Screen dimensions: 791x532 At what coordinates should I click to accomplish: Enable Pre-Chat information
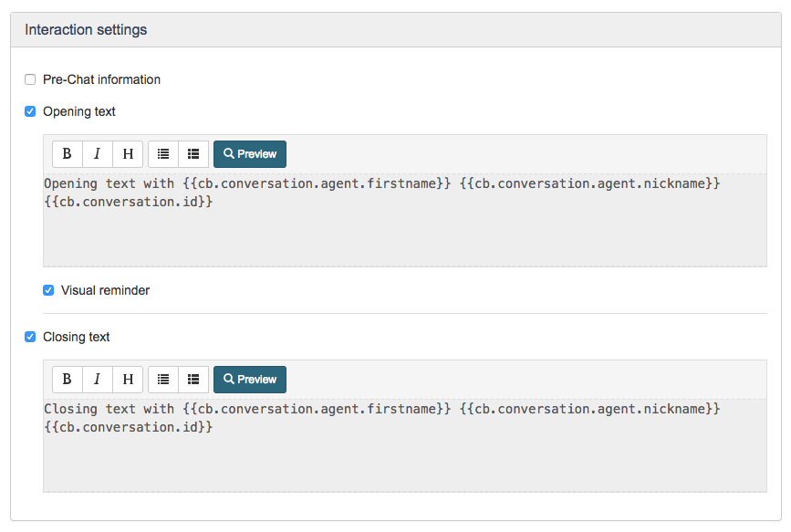click(x=29, y=79)
